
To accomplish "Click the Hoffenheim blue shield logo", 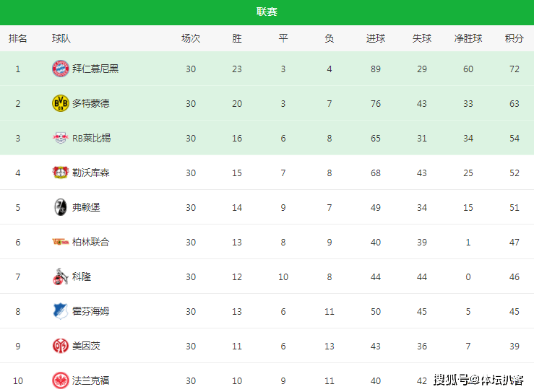I will tap(61, 311).
